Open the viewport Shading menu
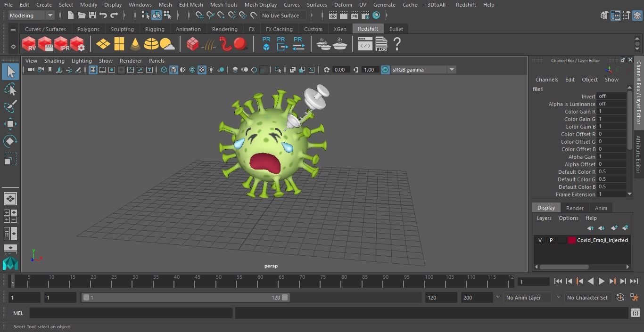644x332 pixels. coord(54,61)
